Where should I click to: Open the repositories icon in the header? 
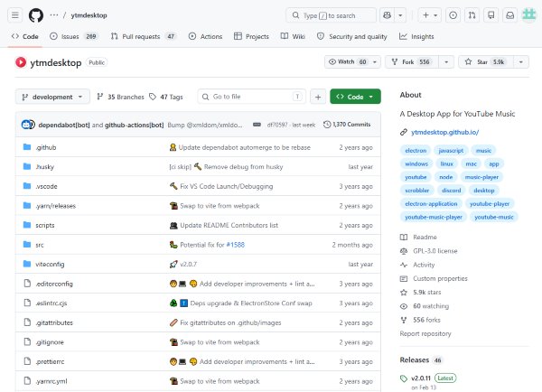click(x=491, y=15)
